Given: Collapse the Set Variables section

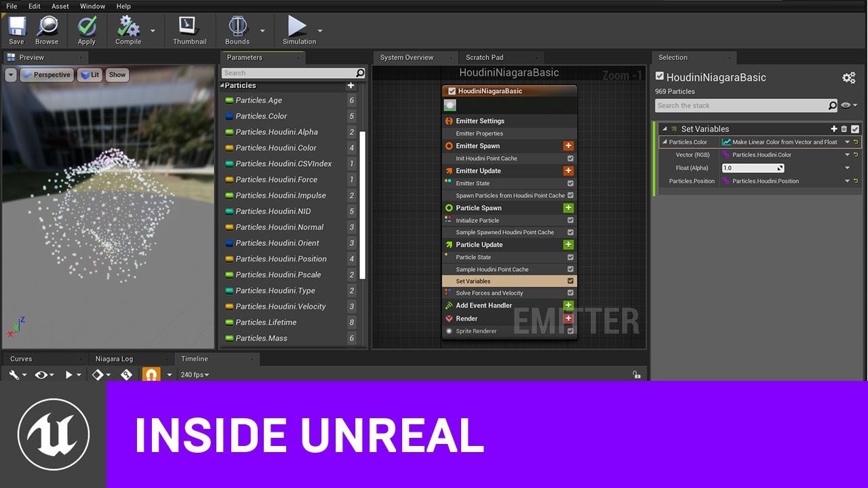Looking at the screenshot, I should pyautogui.click(x=665, y=129).
